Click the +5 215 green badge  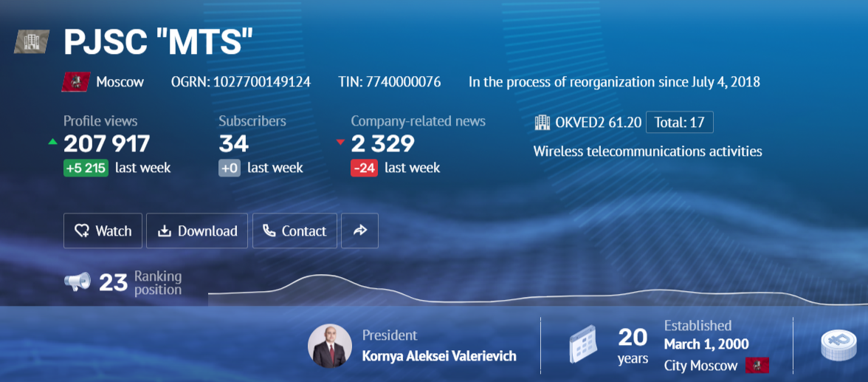[86, 168]
